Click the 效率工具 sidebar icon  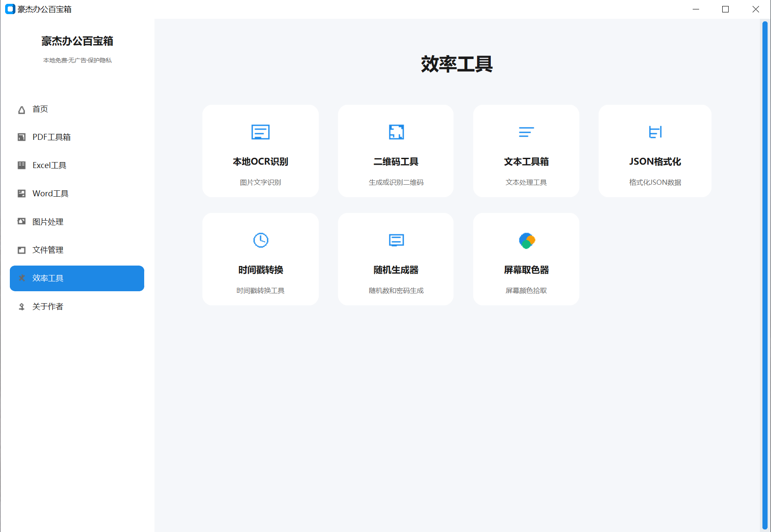(x=21, y=278)
